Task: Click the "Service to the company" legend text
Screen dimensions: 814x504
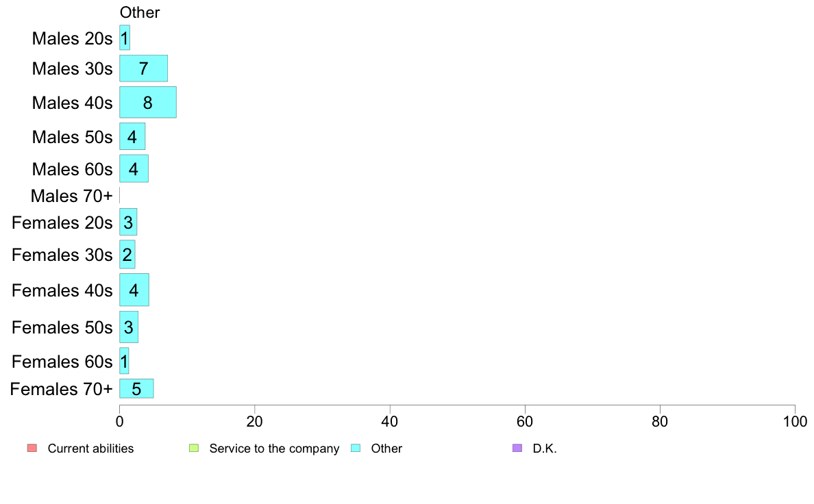Action: 274,449
